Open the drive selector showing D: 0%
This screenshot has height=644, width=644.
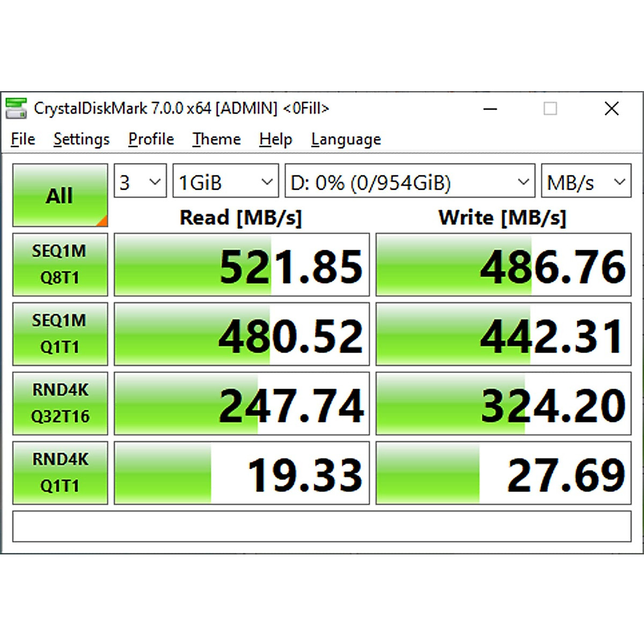pos(409,182)
